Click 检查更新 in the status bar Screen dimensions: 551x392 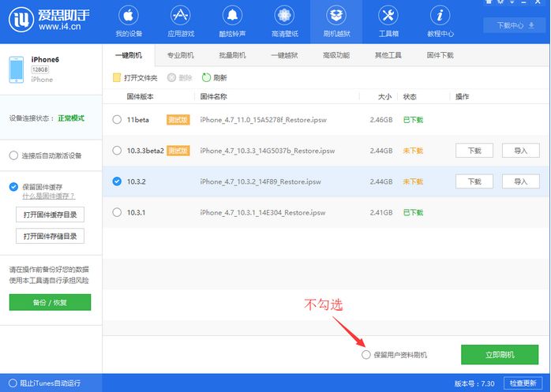(x=523, y=383)
